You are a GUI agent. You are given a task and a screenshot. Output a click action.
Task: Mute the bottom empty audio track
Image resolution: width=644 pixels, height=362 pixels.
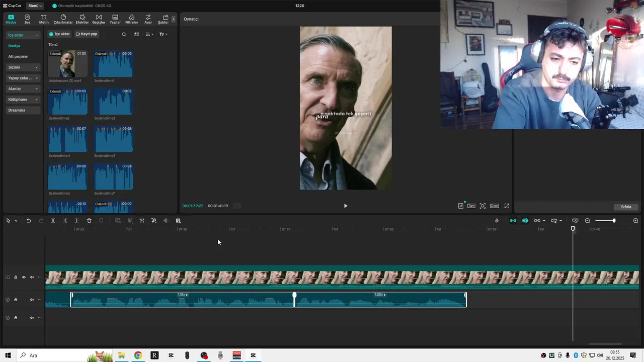coord(32,318)
